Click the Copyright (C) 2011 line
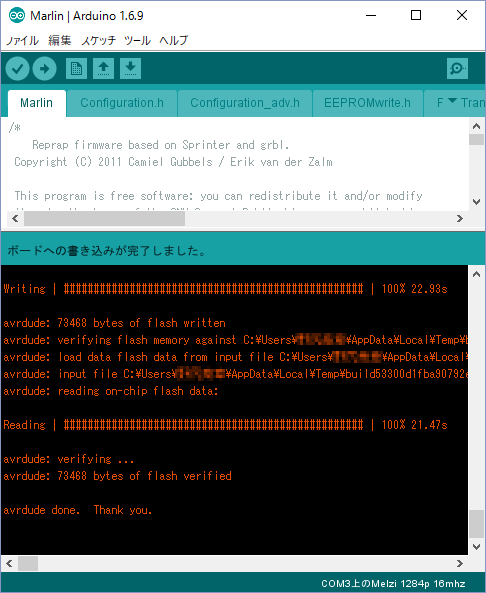The image size is (486, 593). (x=173, y=162)
